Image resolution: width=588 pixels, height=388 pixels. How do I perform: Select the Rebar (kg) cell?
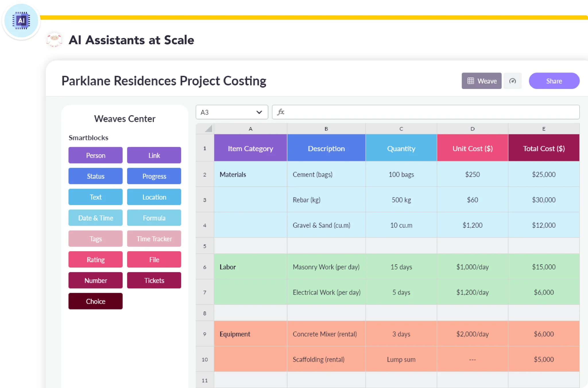pyautogui.click(x=326, y=200)
